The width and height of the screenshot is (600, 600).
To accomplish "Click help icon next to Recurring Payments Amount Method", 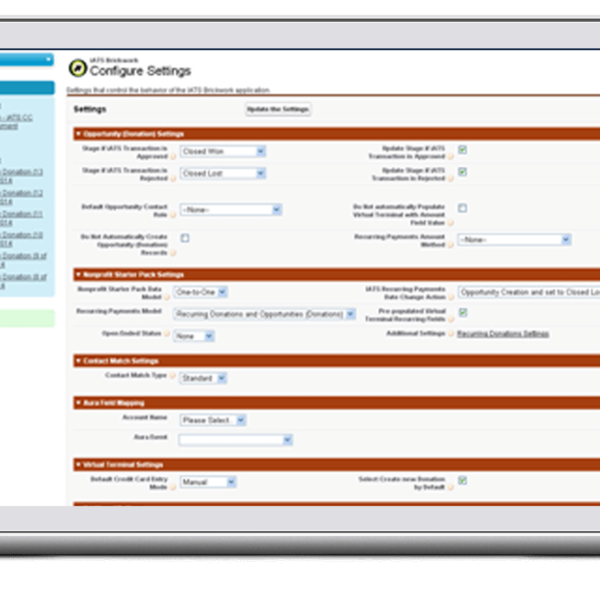I will [450, 244].
